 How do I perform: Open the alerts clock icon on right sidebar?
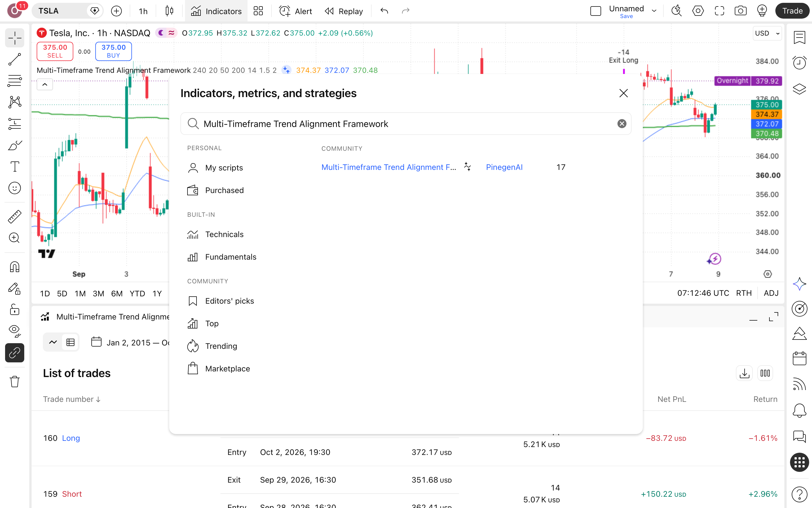pos(799,62)
